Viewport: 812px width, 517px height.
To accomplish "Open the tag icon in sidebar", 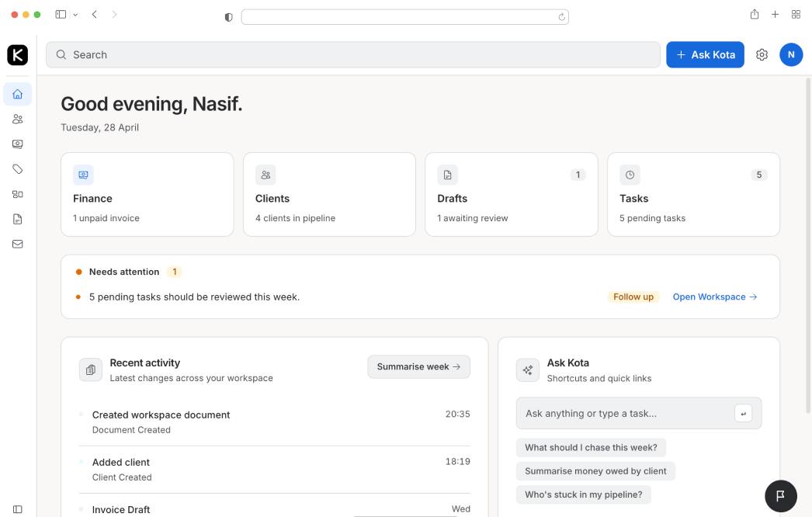I will click(x=18, y=169).
